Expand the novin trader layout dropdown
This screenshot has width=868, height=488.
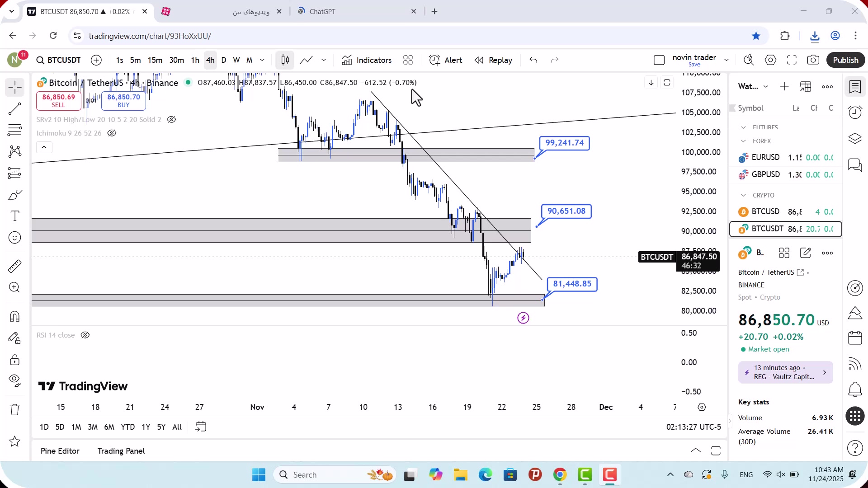726,60
